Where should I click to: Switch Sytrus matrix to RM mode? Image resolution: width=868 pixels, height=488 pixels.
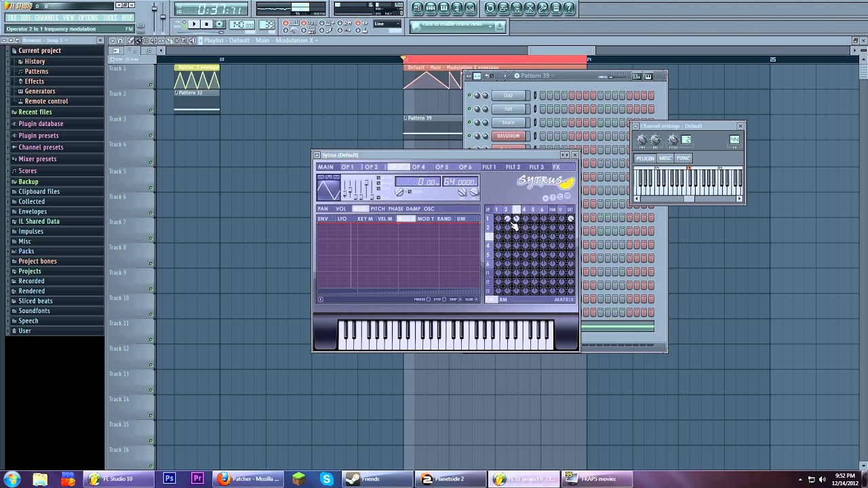coord(503,300)
